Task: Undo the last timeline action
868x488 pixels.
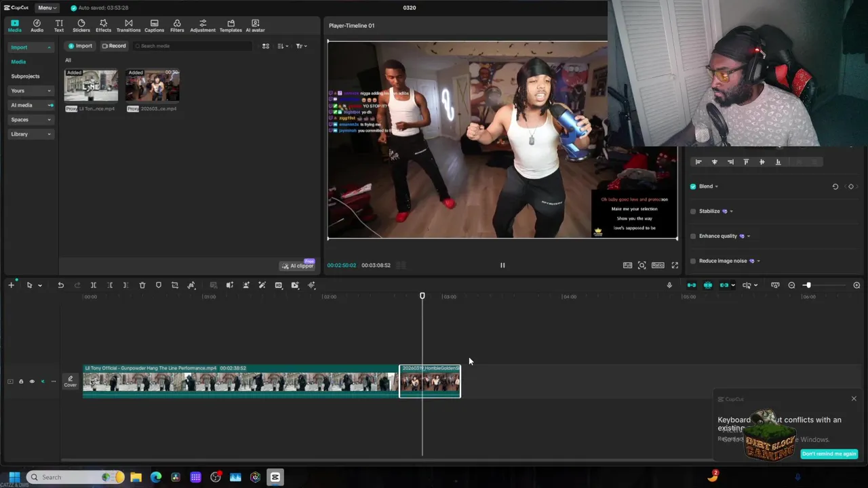Action: click(x=60, y=285)
